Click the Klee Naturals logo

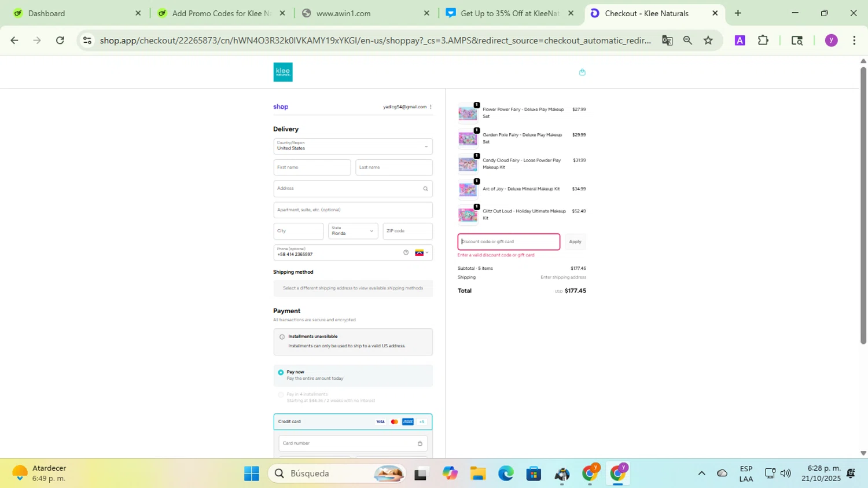[x=283, y=72]
